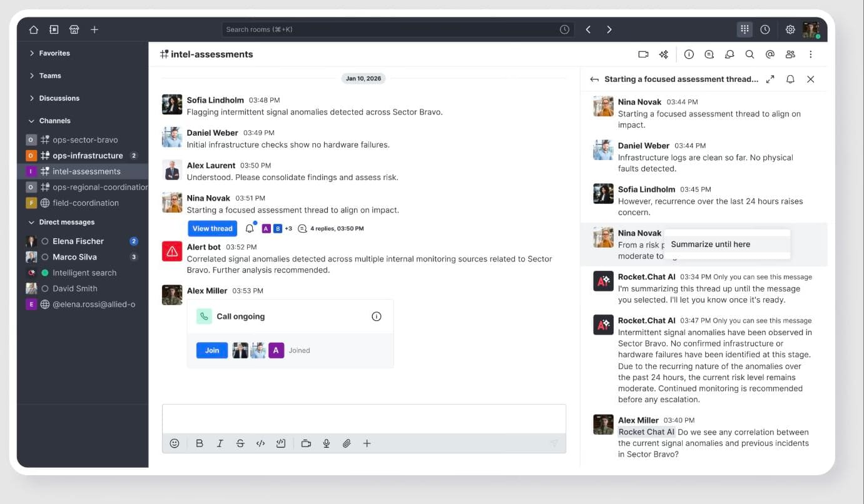The width and height of the screenshot is (864, 504).
Task: Search messages using the room header magnifier
Action: coord(750,54)
